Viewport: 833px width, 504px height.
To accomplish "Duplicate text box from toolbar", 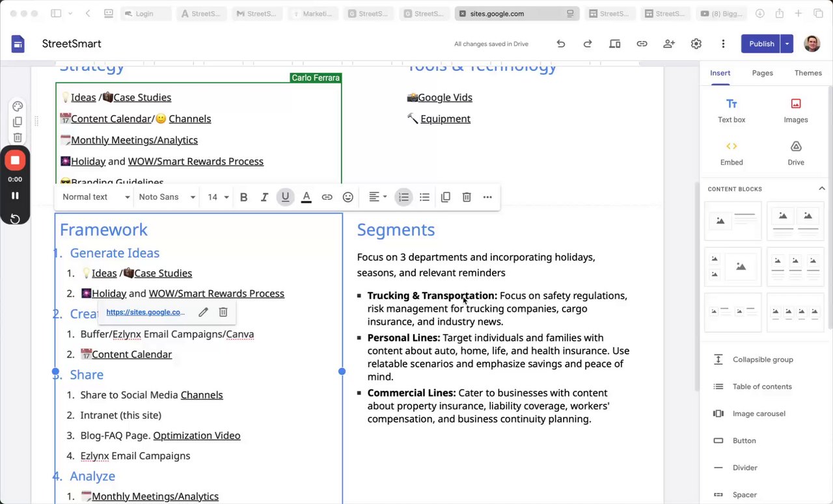I will pyautogui.click(x=446, y=197).
